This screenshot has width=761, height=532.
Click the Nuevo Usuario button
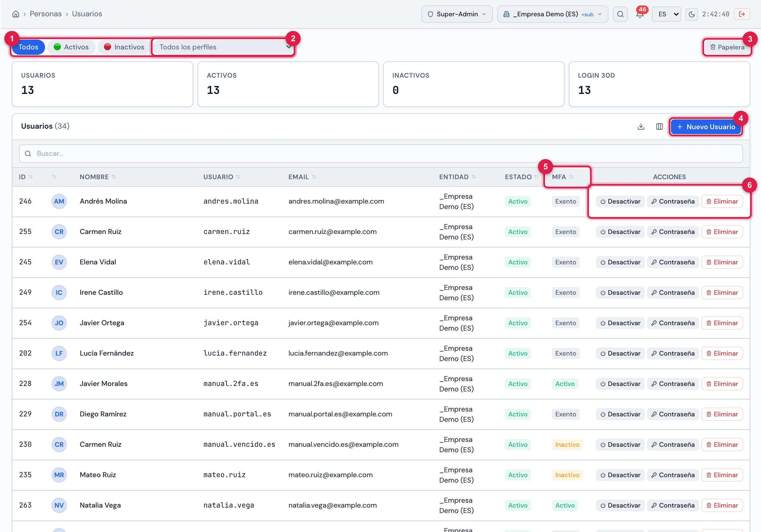706,127
